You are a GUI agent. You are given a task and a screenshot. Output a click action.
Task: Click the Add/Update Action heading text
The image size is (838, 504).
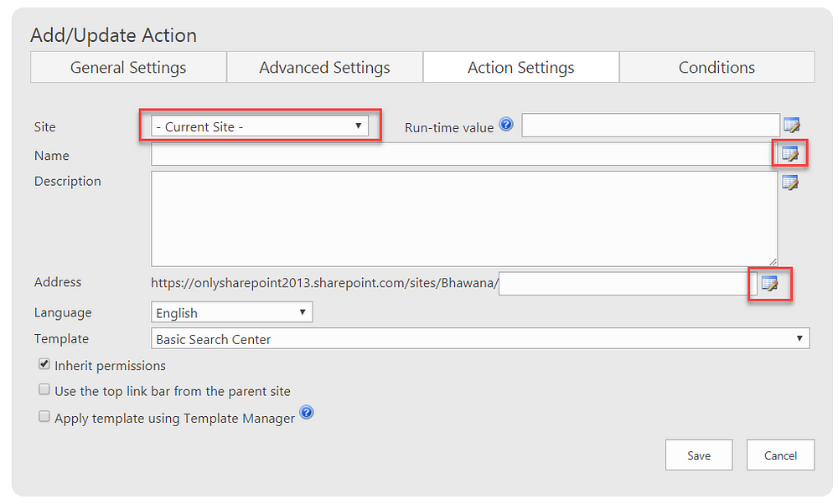tap(114, 35)
